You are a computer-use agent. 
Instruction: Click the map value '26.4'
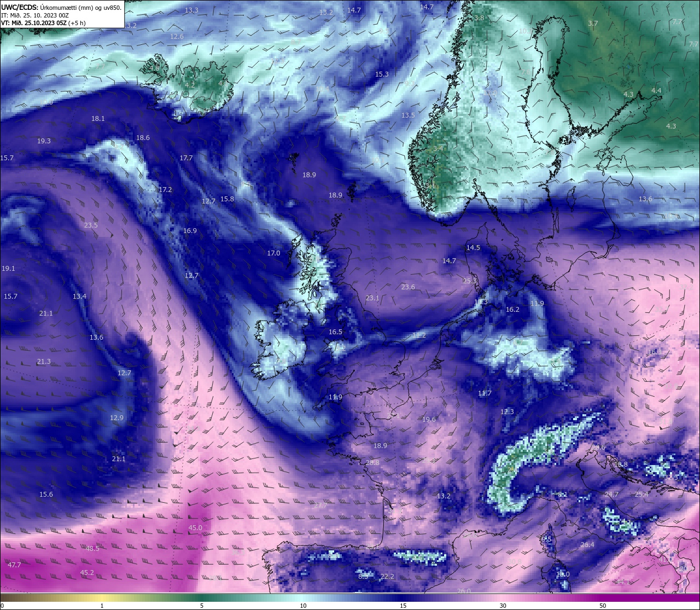tap(587, 545)
